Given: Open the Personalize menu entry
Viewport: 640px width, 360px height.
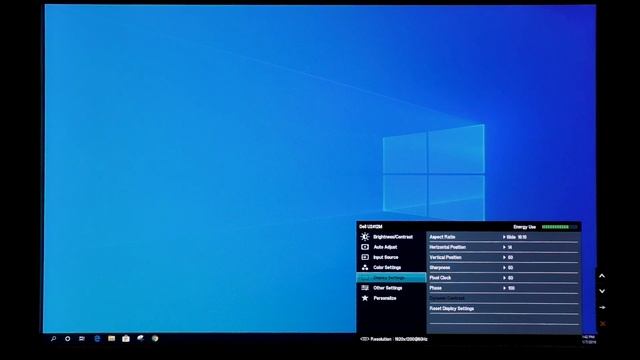Looking at the screenshot, I should click(391, 298).
